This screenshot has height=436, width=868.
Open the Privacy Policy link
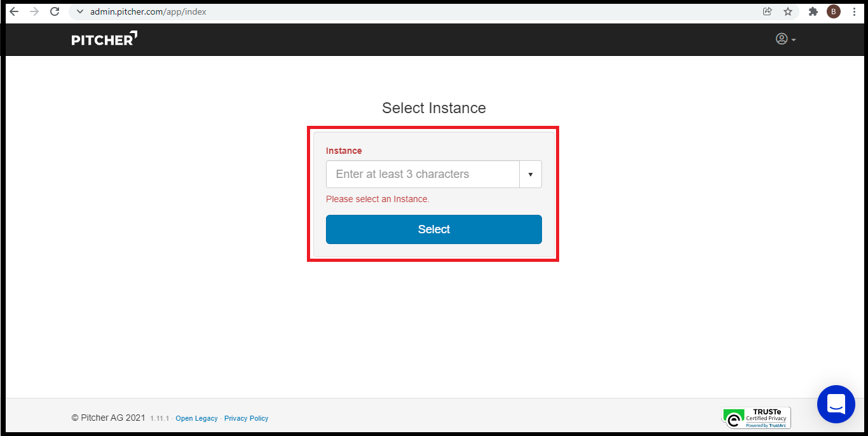pos(246,418)
